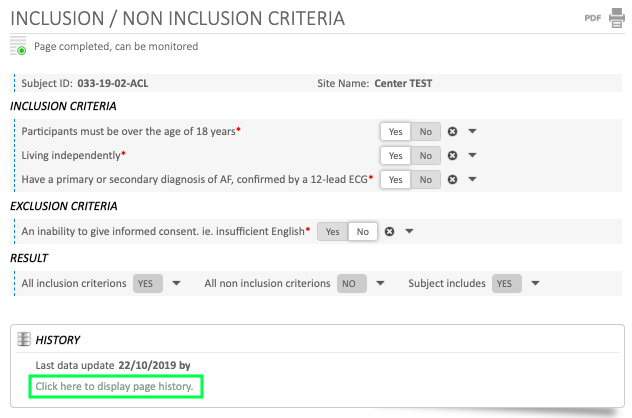This screenshot has height=418, width=632.
Task: Expand the Subject includes dropdown arrow
Action: pyautogui.click(x=535, y=284)
